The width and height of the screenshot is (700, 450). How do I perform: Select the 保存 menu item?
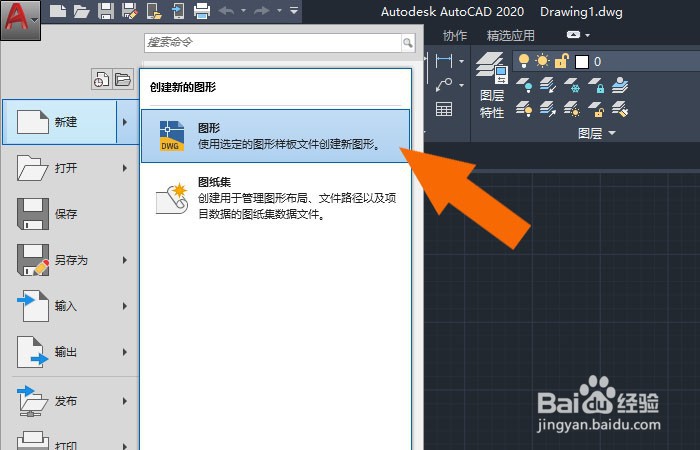point(71,214)
